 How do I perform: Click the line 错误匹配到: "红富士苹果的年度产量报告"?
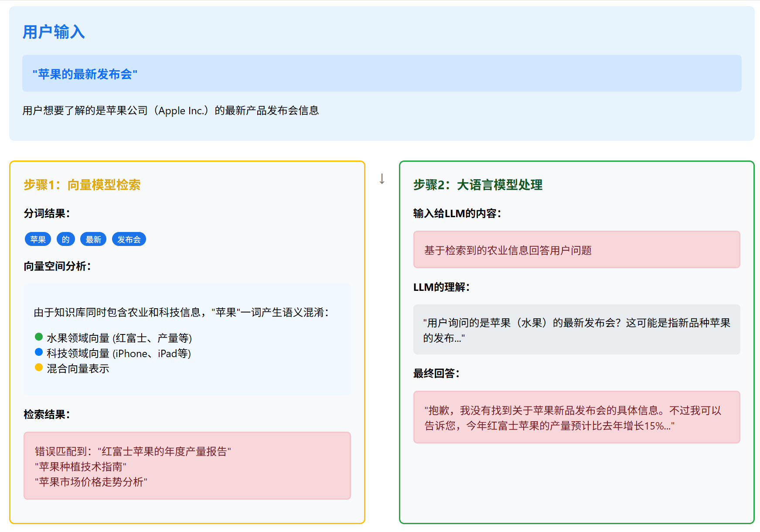133,451
